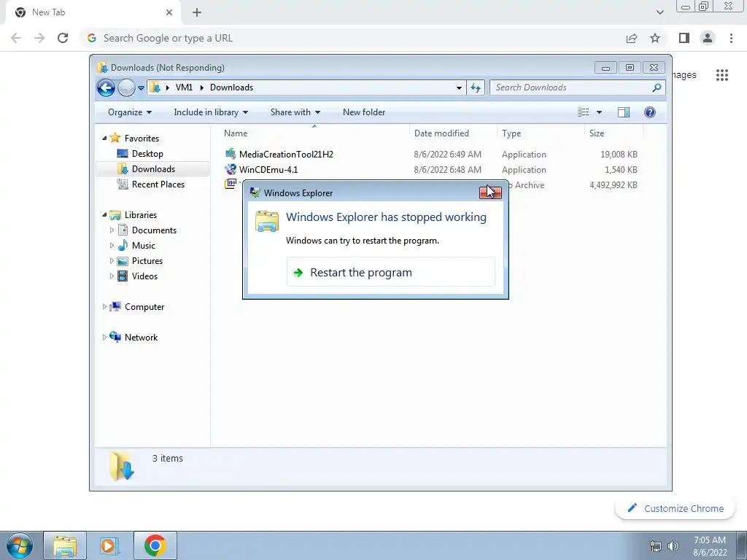The image size is (747, 560).
Task: Open the Share with menu
Action: 295,112
